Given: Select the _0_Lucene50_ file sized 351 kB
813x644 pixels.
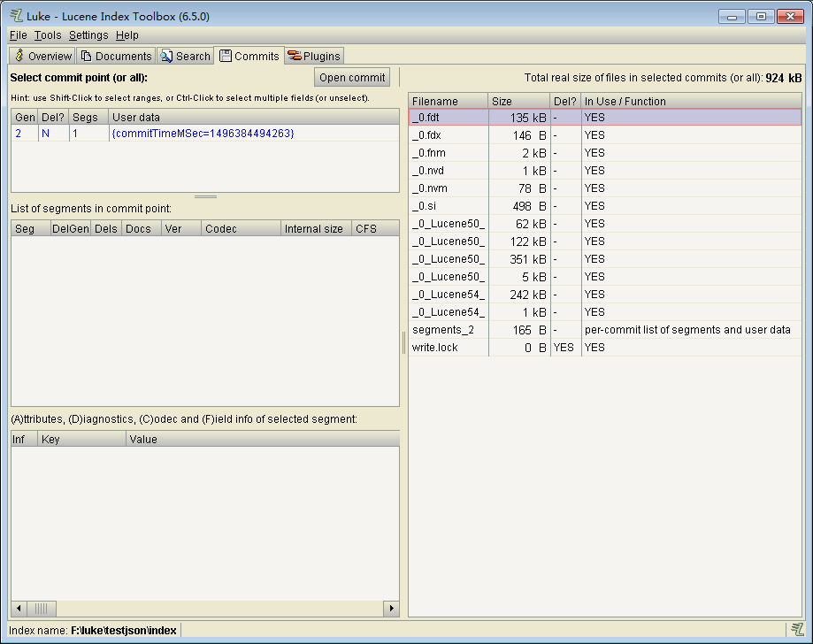Looking at the screenshot, I should pyautogui.click(x=605, y=258).
